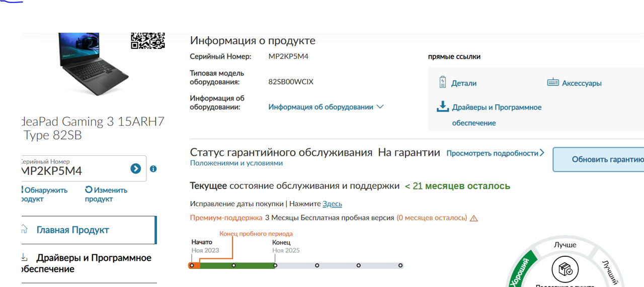Screen dimensions: 644x287
Task: Click the warning triangle near premium support
Action: coord(473,218)
